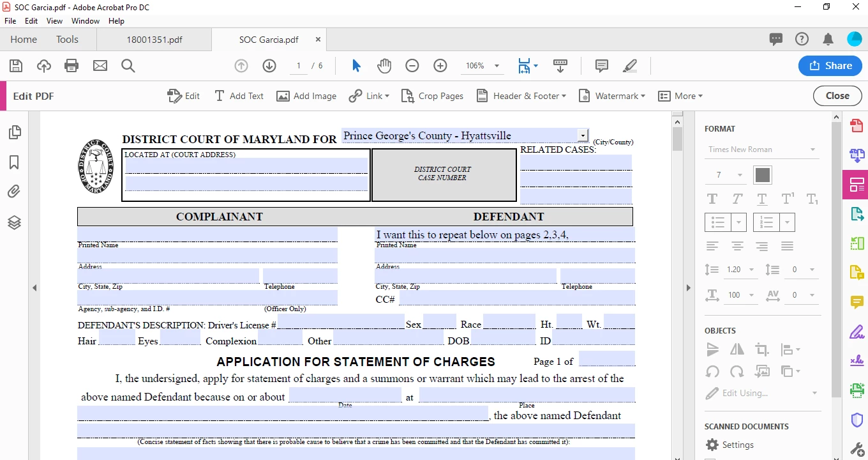Click the read mode keyboard icon

coord(560,66)
